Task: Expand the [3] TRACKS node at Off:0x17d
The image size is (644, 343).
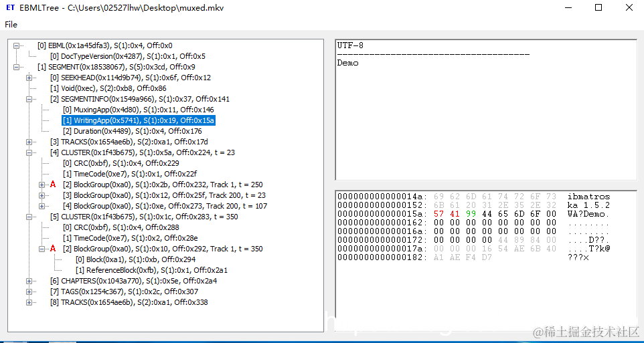Action: point(29,142)
